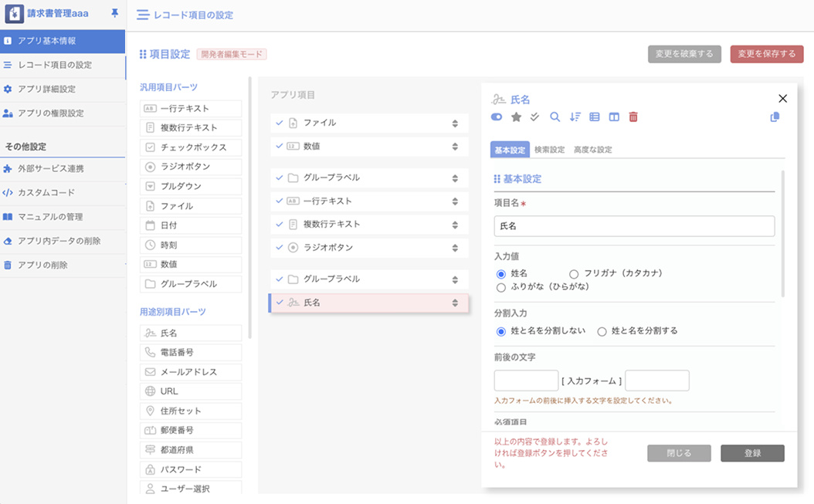Toggle the visibility switch in 氏名 panel
814x504 pixels.
pos(497,117)
